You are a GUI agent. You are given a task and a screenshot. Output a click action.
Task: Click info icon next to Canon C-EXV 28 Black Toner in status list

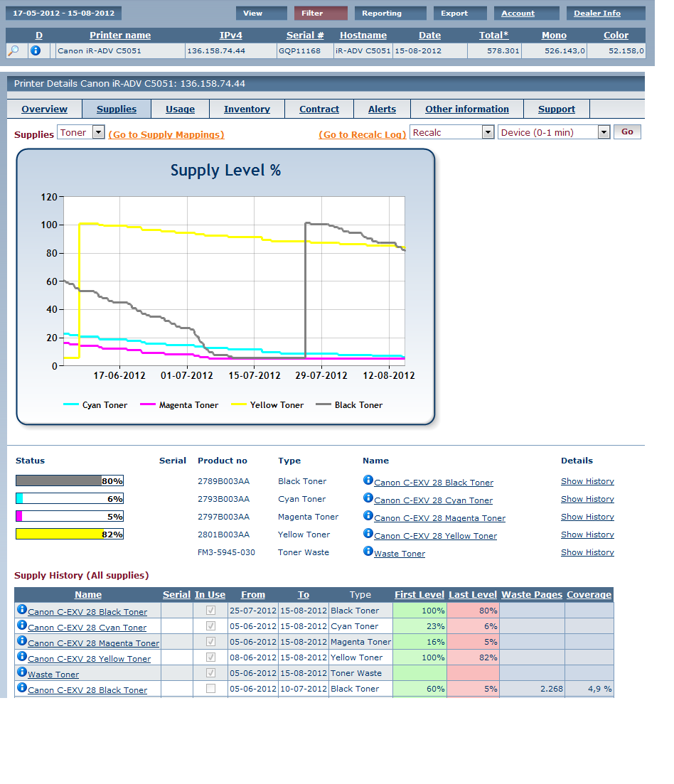pyautogui.click(x=368, y=480)
